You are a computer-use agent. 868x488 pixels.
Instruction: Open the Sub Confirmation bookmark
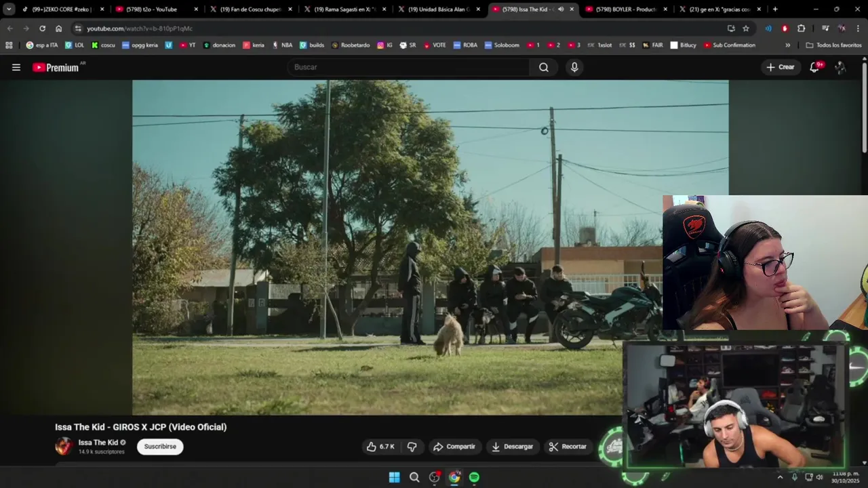click(x=729, y=45)
